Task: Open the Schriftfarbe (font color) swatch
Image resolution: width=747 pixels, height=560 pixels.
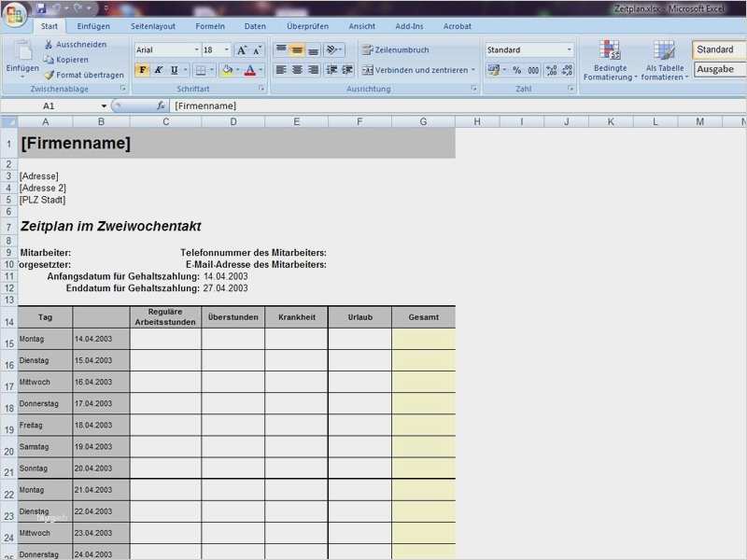Action: tap(248, 70)
